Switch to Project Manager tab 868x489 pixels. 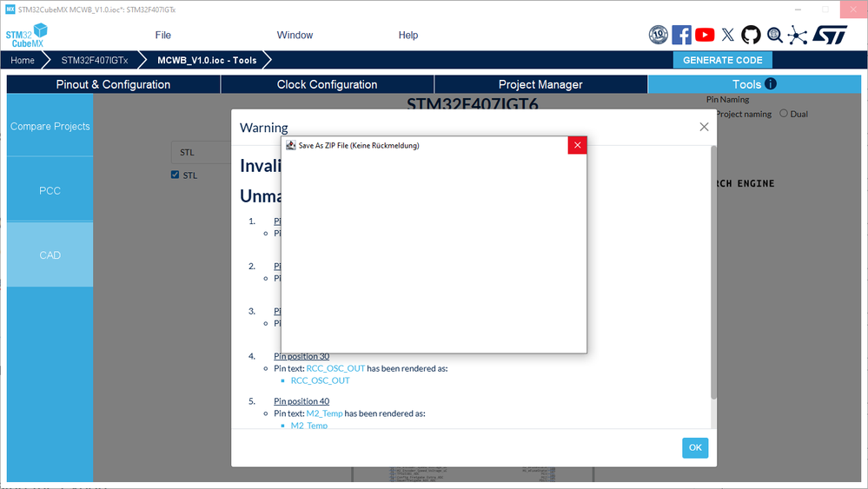coord(540,84)
